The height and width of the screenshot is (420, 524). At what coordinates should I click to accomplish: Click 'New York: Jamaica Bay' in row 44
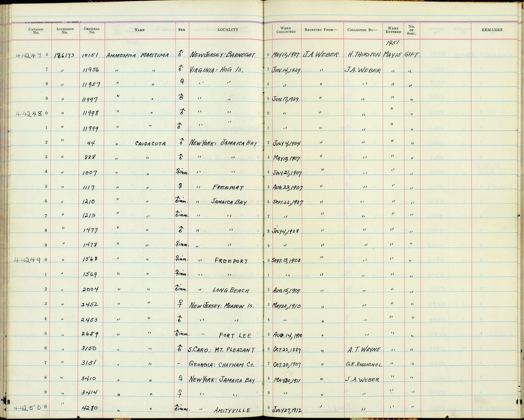click(223, 143)
